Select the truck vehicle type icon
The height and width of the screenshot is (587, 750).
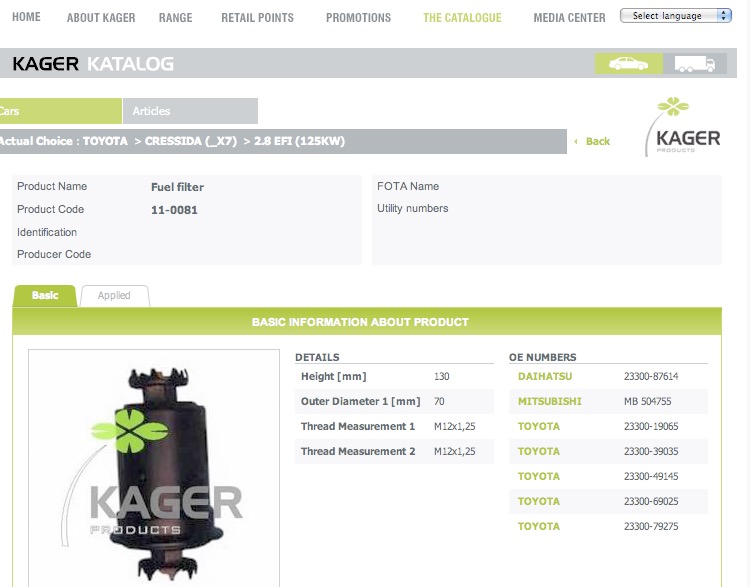click(695, 64)
